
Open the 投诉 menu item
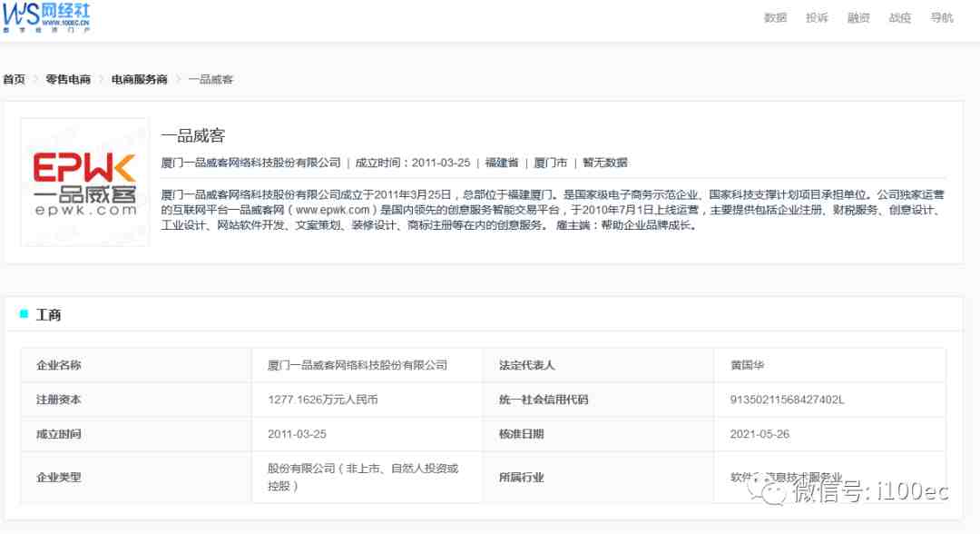coord(817,17)
